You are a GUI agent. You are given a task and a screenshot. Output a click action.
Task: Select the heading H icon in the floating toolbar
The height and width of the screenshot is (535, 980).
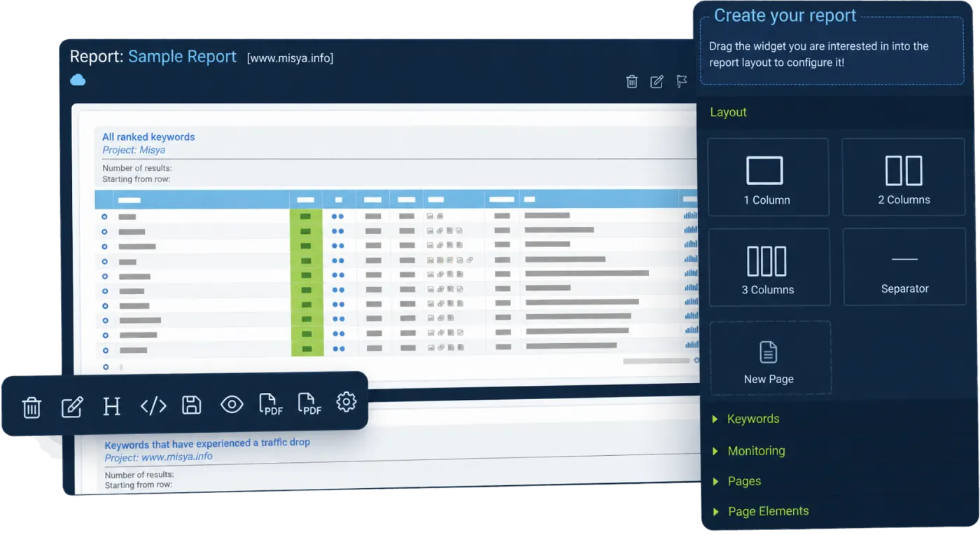pos(112,406)
